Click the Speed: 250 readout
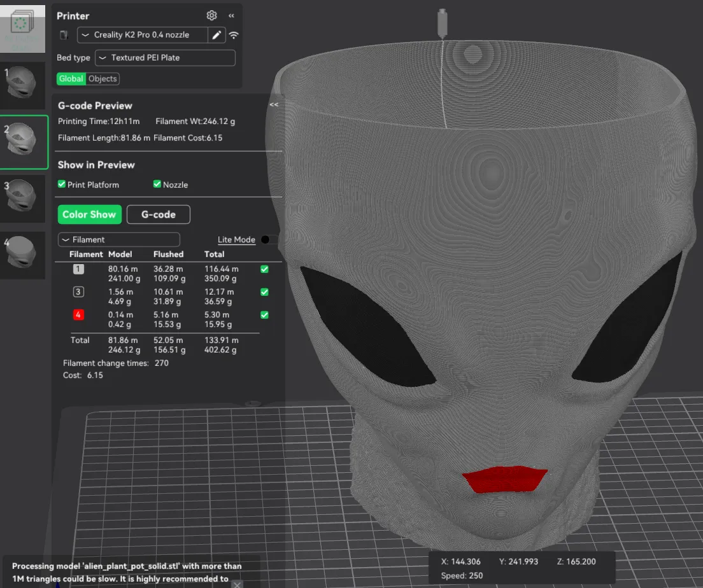 [462, 575]
